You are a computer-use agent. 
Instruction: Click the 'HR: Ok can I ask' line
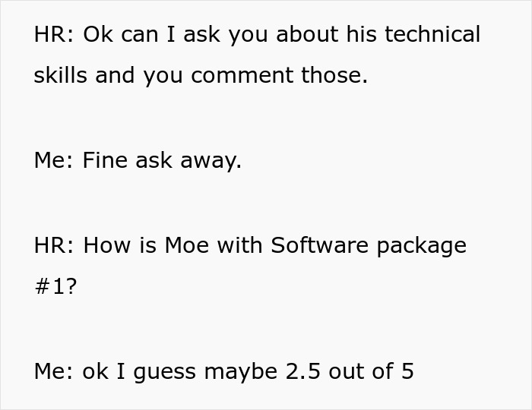[x=257, y=35]
